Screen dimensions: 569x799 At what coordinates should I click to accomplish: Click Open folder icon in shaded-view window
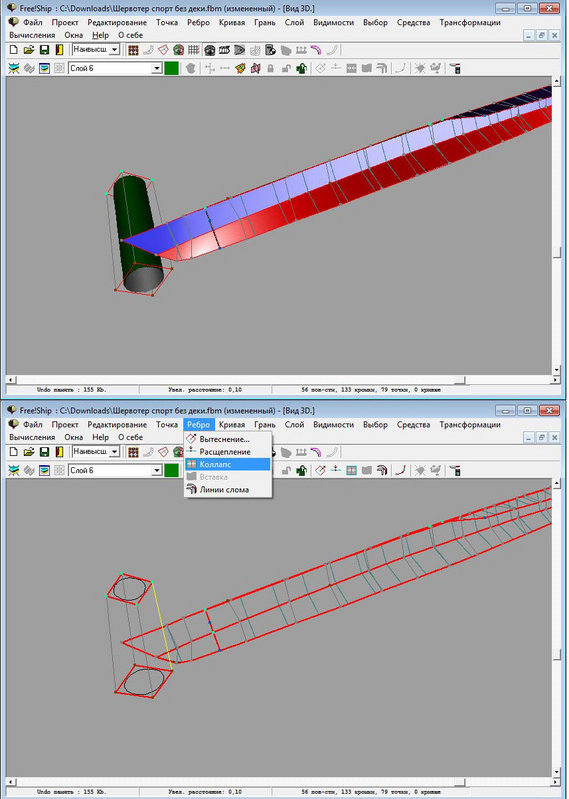pos(29,50)
